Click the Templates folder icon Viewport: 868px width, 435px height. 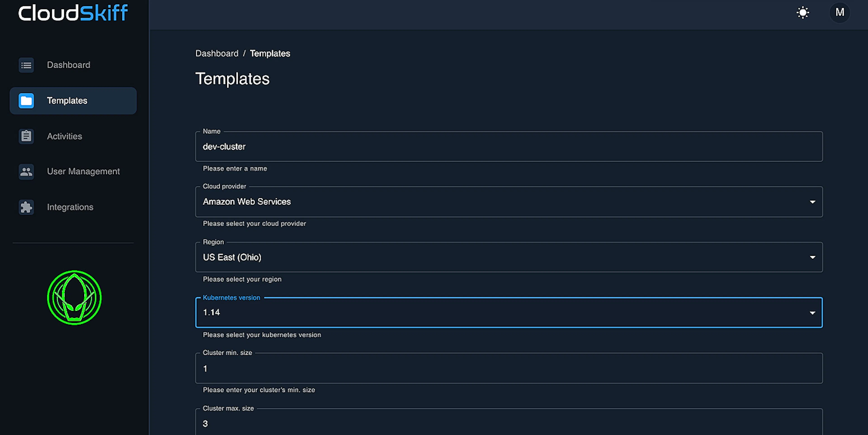click(26, 101)
